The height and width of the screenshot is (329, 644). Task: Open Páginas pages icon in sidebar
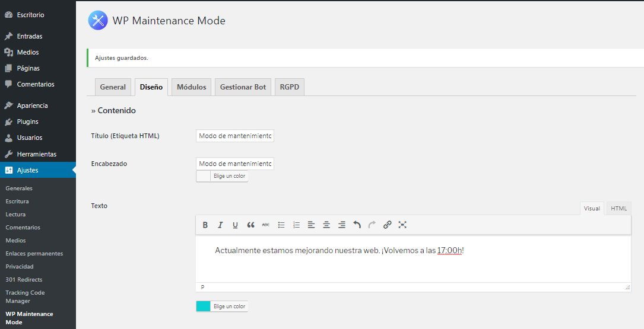9,68
